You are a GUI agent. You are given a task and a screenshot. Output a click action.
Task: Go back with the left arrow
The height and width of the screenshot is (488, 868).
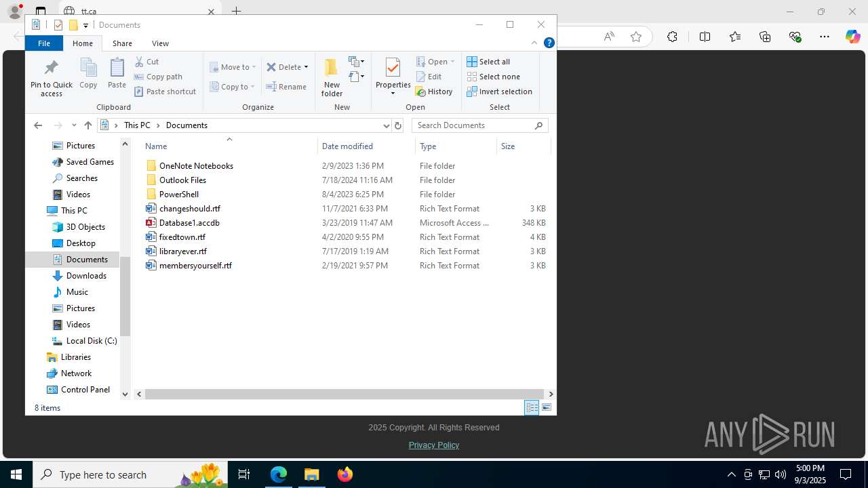coord(38,125)
